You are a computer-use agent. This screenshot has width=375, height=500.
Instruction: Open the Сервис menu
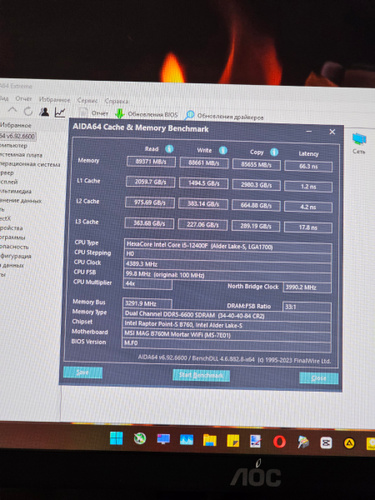pos(87,100)
